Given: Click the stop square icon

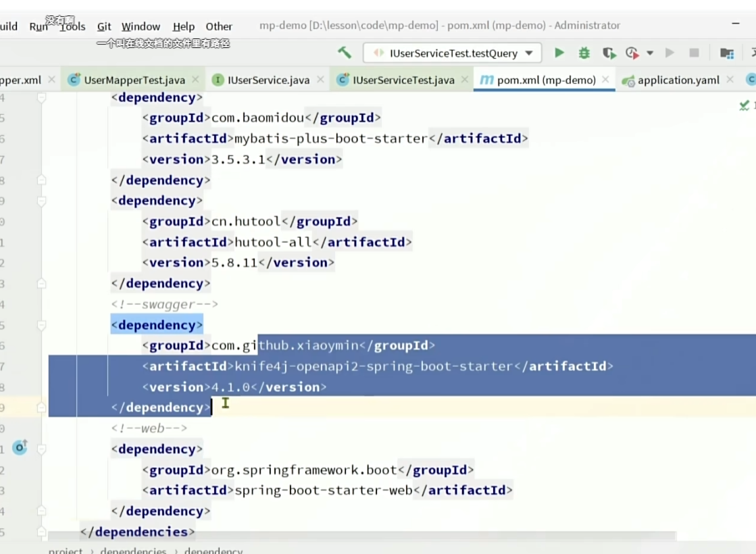Looking at the screenshot, I should [694, 53].
